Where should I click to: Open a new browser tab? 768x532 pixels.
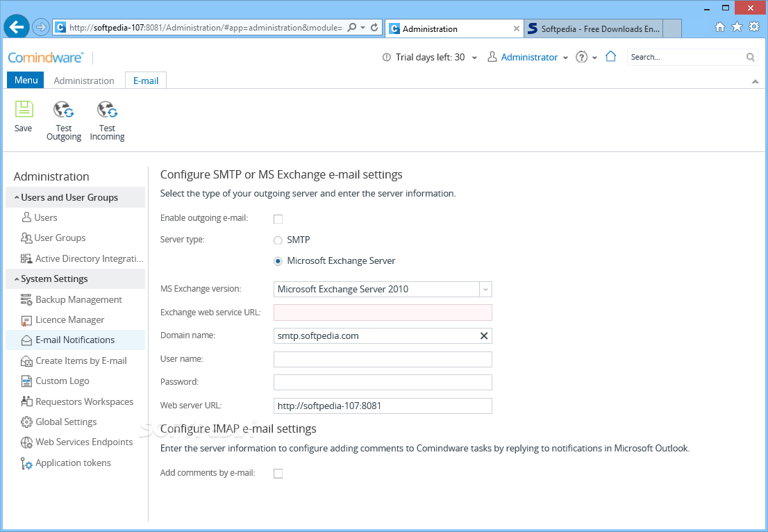672,28
